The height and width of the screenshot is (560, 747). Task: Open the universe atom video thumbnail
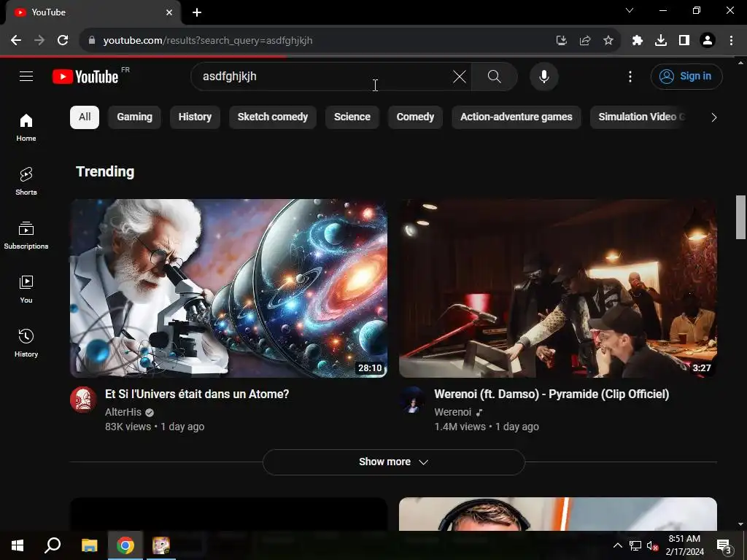[228, 288]
